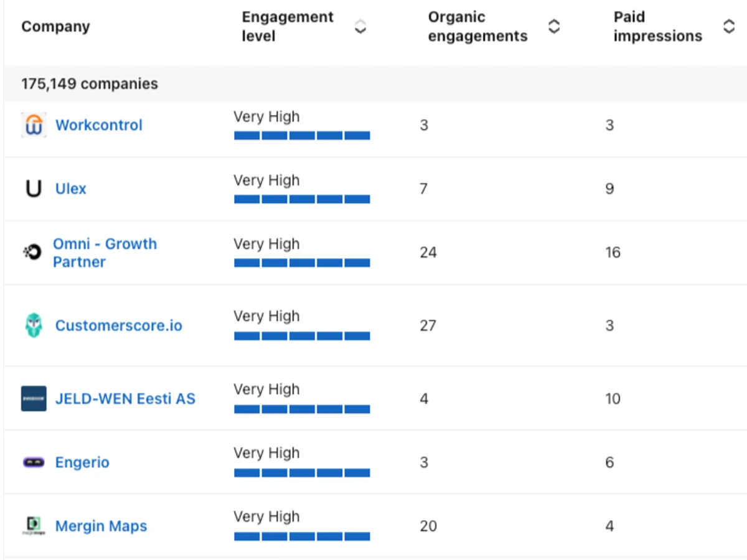Viewport: 747px width, 560px height.
Task: Click the Engerio company logo
Action: pos(34,462)
